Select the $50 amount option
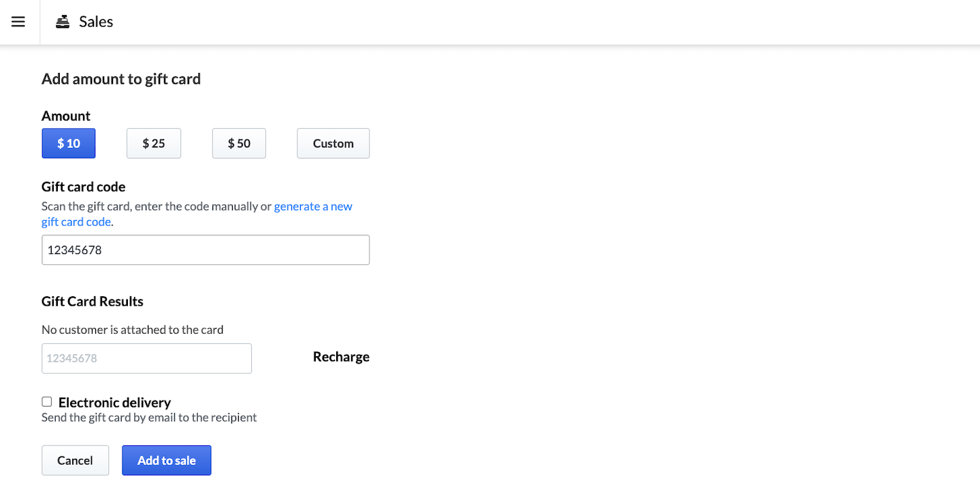980x489 pixels. [238, 143]
